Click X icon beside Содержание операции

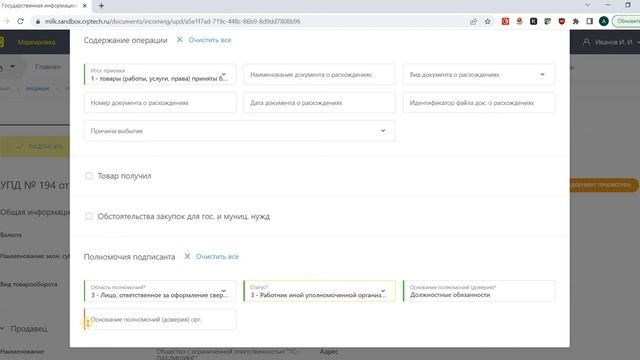(180, 40)
